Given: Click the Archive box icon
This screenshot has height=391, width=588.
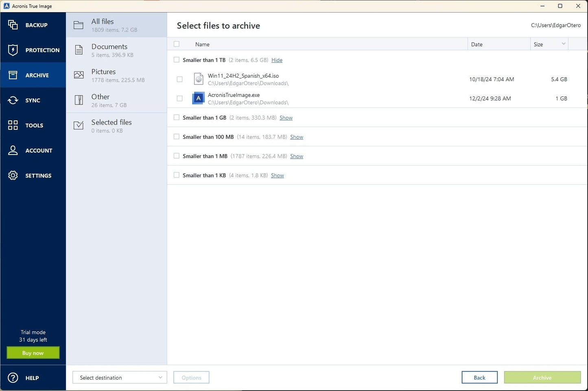Looking at the screenshot, I should pos(13,75).
